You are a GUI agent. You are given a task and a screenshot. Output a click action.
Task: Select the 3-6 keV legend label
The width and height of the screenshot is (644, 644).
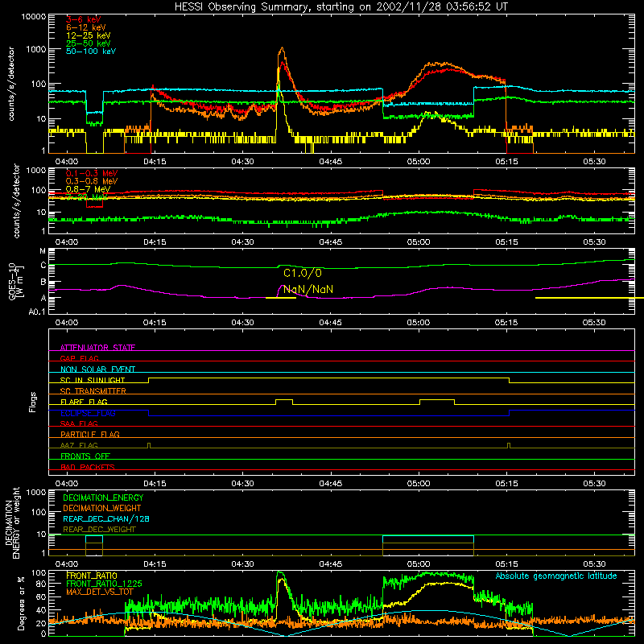tap(84, 19)
